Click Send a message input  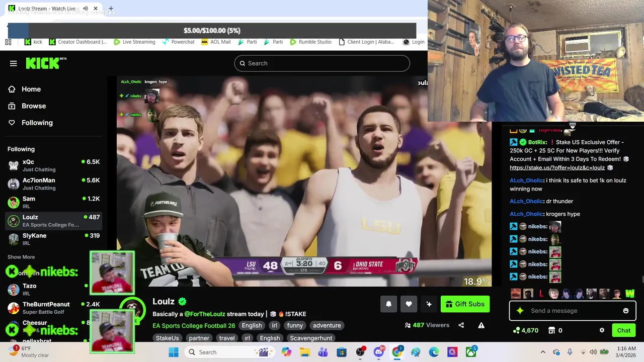point(573,311)
